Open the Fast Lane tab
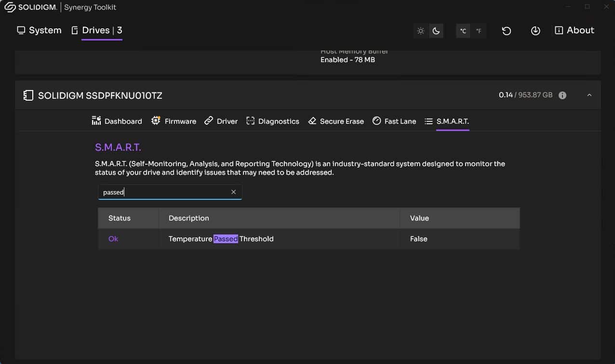The width and height of the screenshot is (615, 364). (x=394, y=121)
